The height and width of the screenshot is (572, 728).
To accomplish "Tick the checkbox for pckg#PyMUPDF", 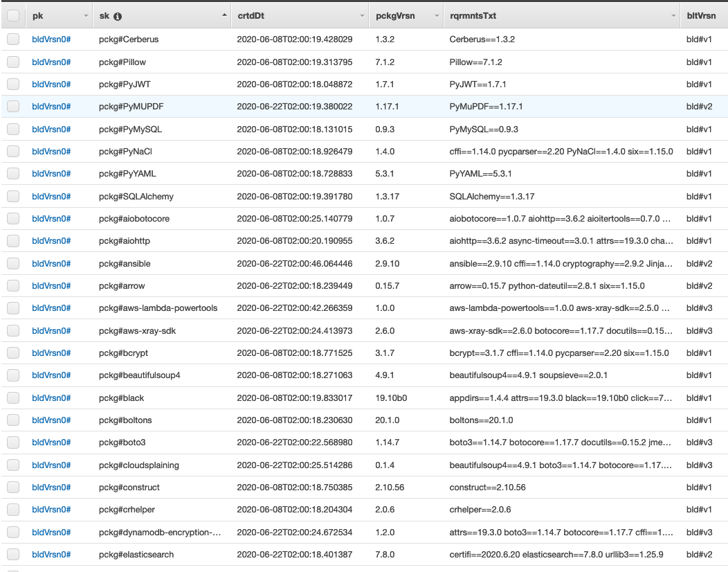I will 13,107.
